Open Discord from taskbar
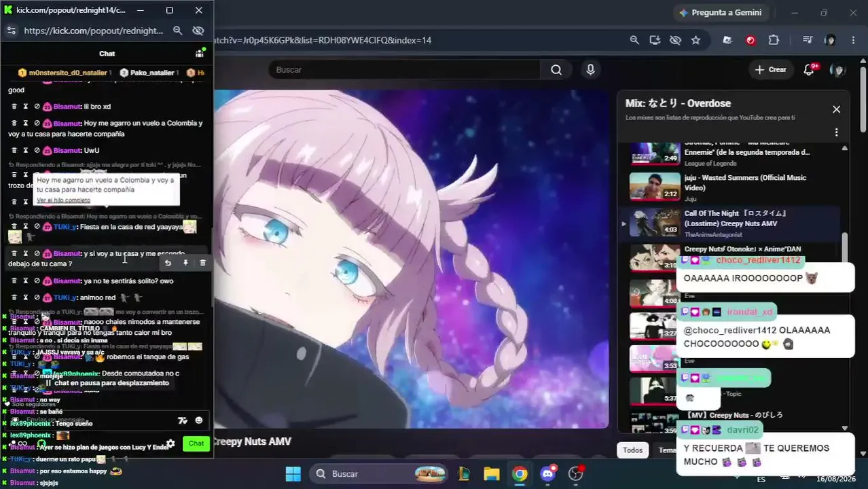Screen dimensions: 868x489 click(x=548, y=473)
